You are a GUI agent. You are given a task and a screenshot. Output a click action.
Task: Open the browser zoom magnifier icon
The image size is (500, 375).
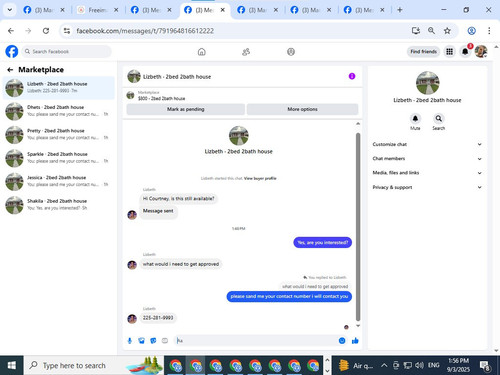click(x=431, y=31)
